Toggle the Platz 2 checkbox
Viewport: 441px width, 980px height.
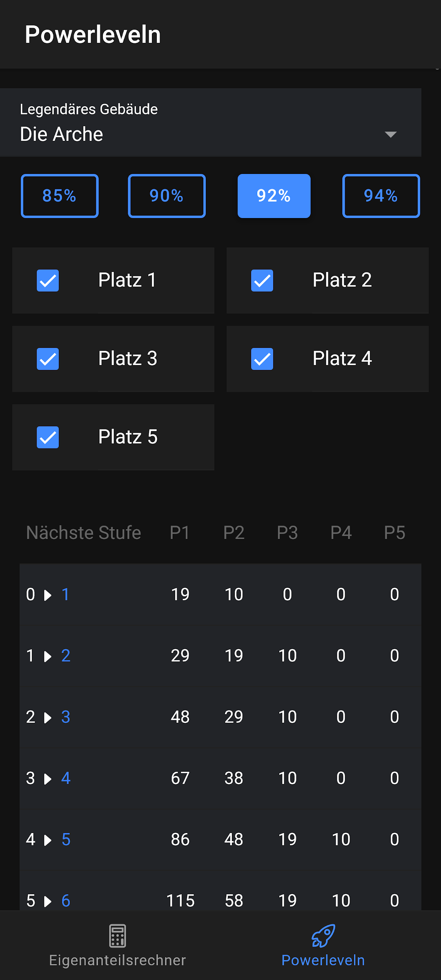(x=262, y=281)
